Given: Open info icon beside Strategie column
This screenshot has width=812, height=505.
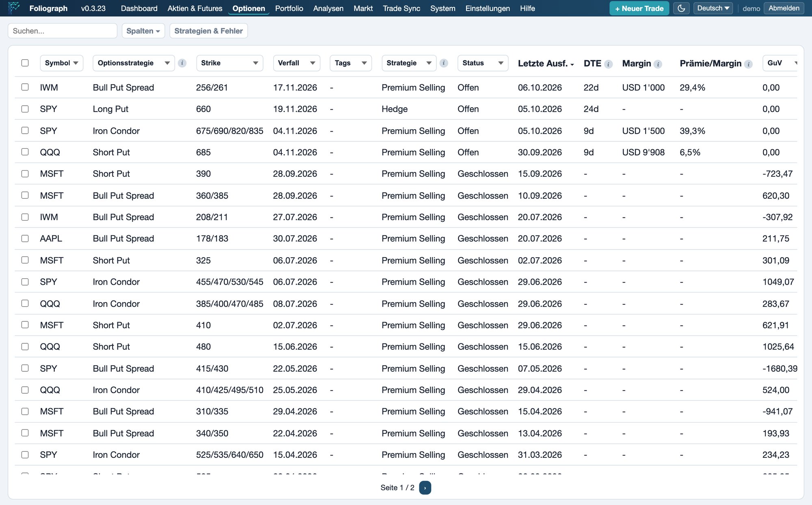Looking at the screenshot, I should (444, 63).
